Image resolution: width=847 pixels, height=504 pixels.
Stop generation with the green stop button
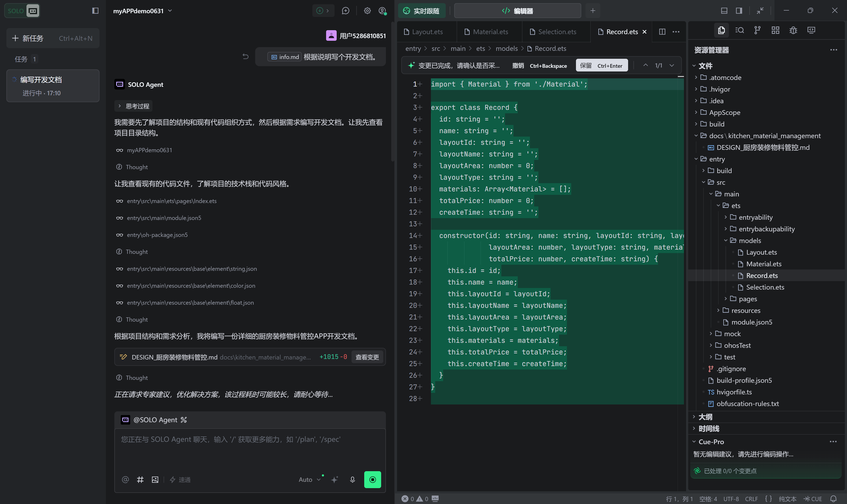pos(373,480)
